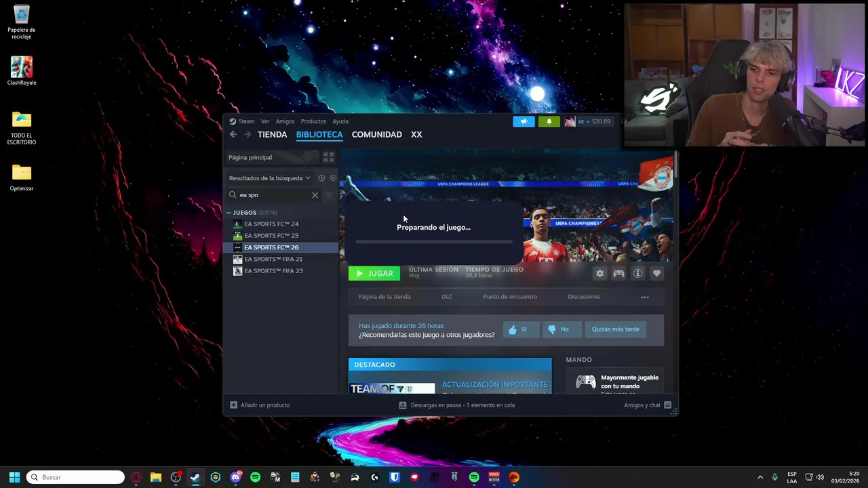
Task: Switch to the BIBLIOTECA tab
Action: point(319,134)
